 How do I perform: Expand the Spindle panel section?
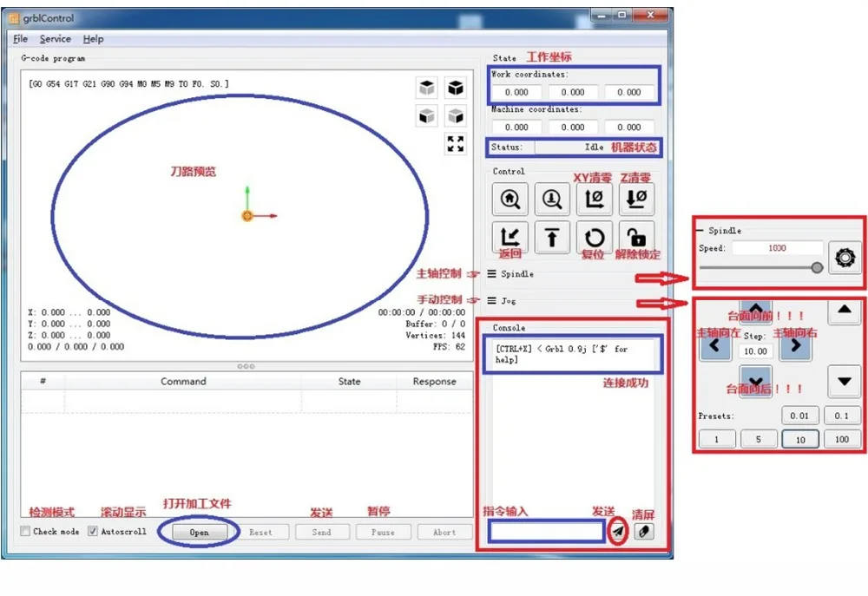pos(510,274)
